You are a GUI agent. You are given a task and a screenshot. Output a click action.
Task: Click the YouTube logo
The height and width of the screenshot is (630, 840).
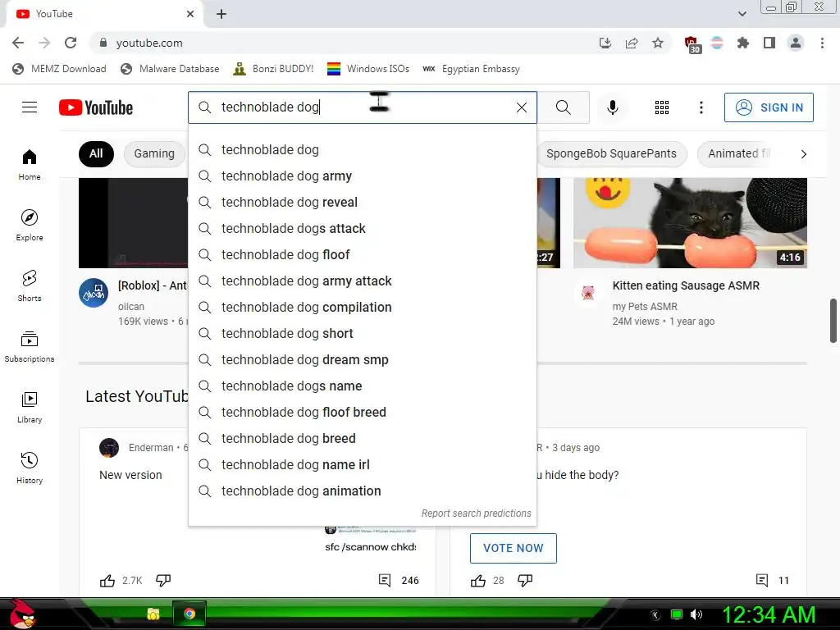tap(96, 107)
